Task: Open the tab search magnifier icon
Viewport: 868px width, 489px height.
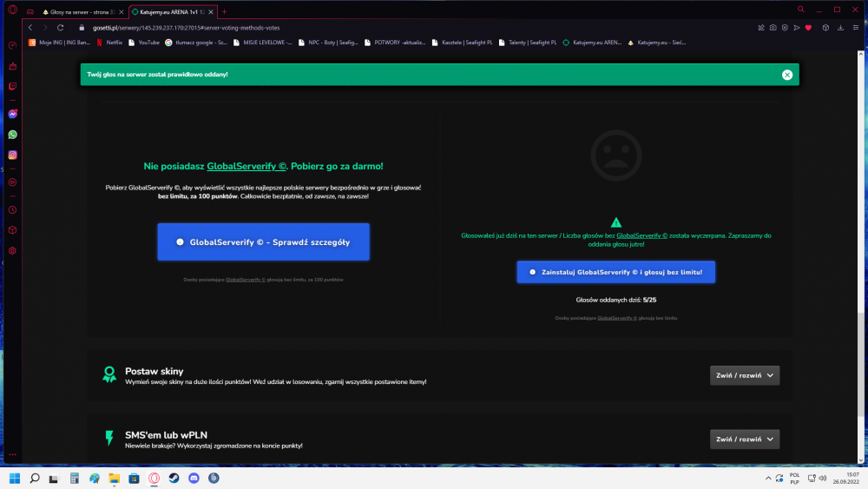Action: 800,10
